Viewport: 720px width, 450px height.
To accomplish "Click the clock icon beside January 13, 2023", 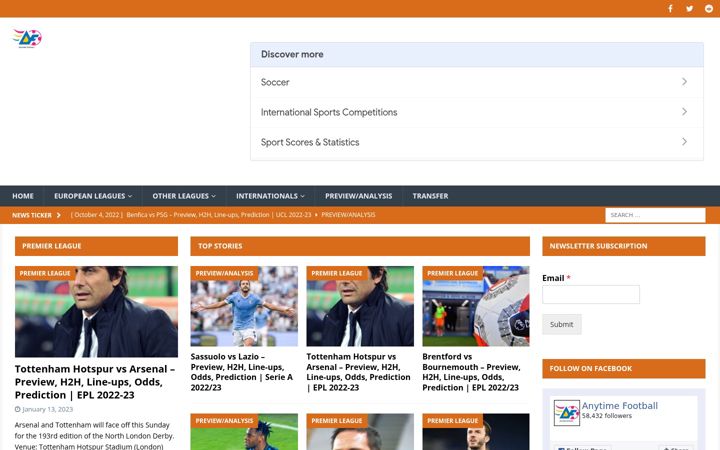I will [17, 409].
